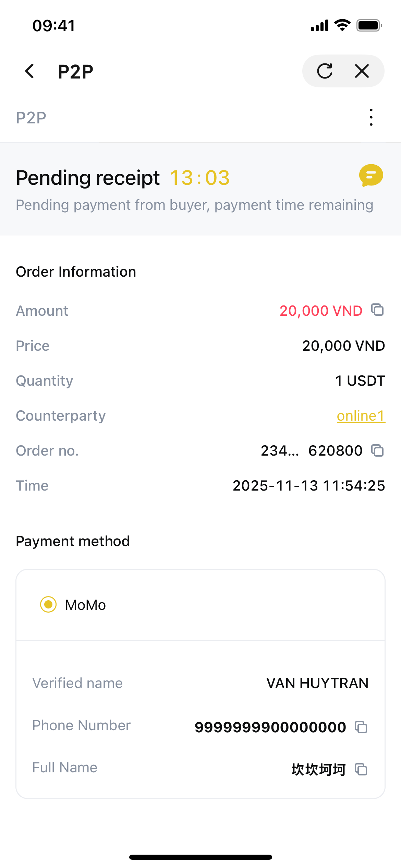
Task: Refresh the page with the reload icon
Action: pyautogui.click(x=325, y=71)
